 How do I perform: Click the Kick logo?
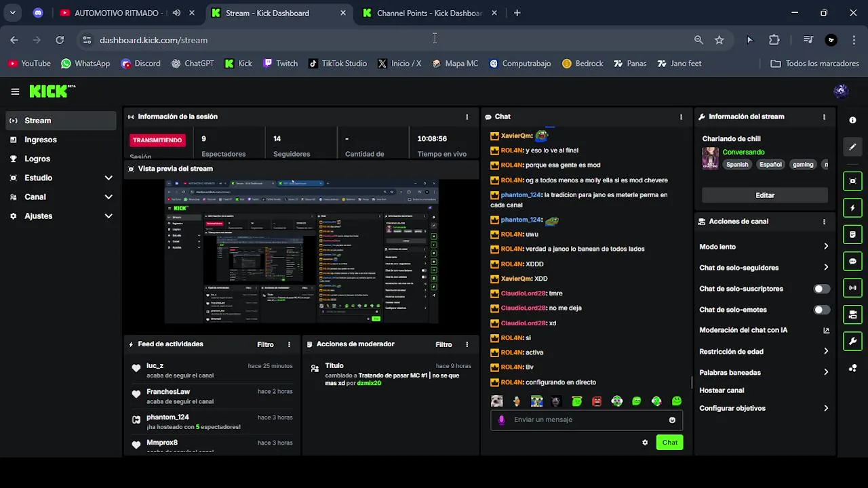52,91
